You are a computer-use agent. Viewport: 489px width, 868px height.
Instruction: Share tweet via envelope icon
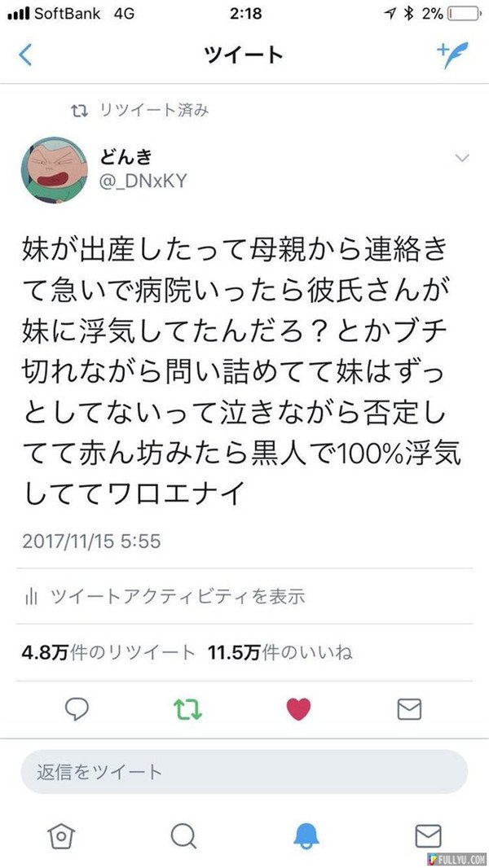pyautogui.click(x=409, y=709)
